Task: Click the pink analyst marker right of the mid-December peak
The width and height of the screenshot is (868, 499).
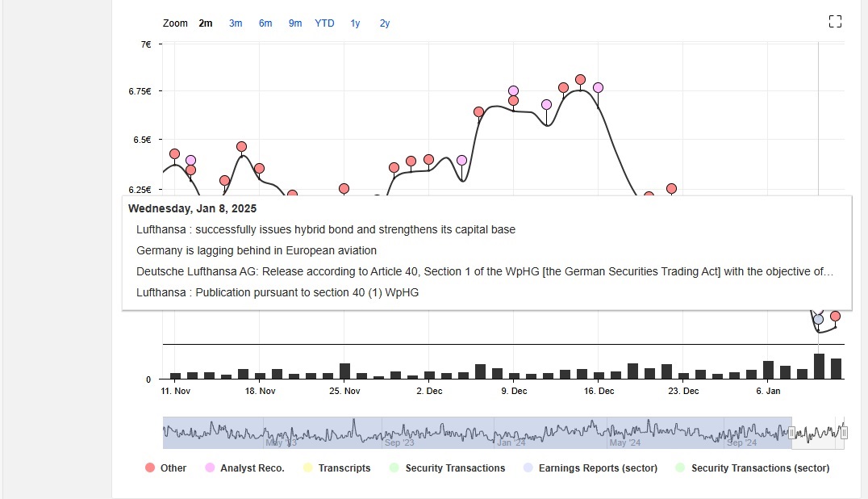Action: tap(598, 87)
